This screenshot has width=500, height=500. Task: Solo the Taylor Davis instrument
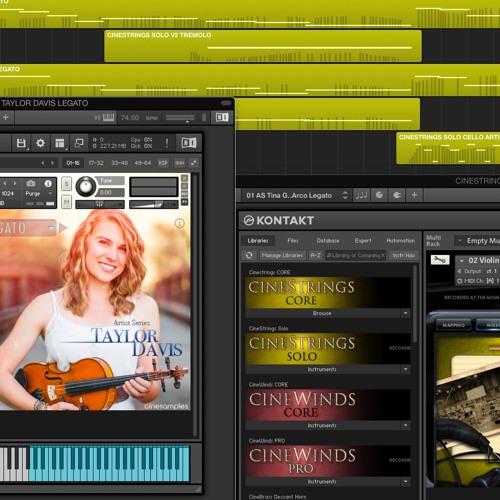(x=67, y=184)
